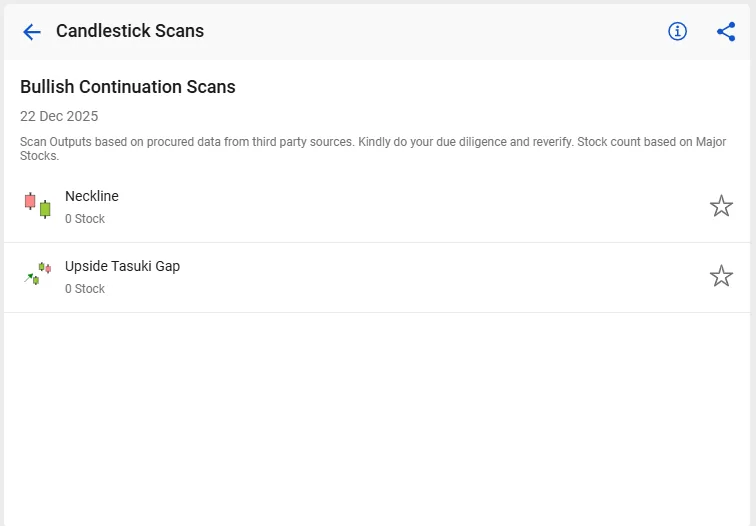Image resolution: width=756 pixels, height=526 pixels.
Task: Share this scan page
Action: click(726, 32)
